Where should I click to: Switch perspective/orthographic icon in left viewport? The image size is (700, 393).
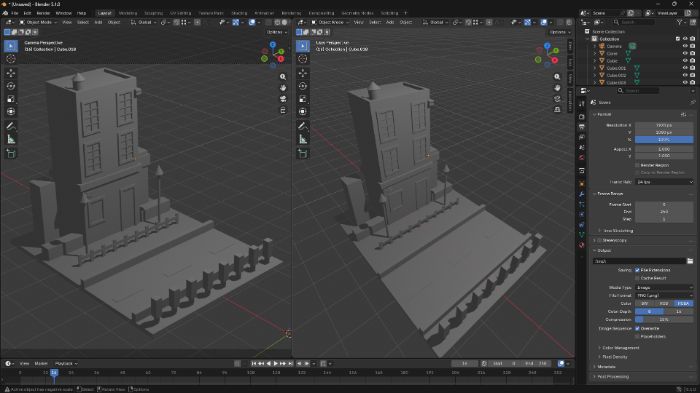coord(283,110)
